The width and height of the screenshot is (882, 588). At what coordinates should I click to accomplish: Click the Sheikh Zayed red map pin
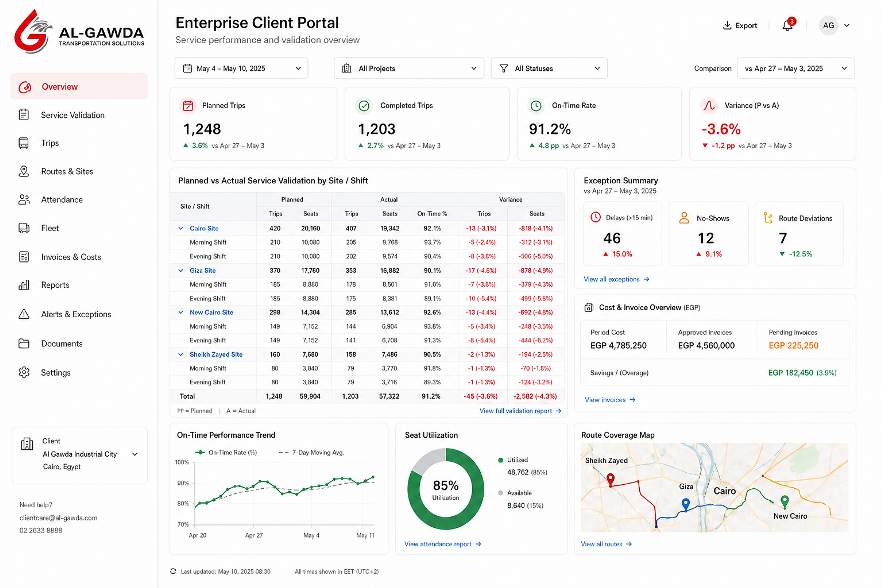[x=610, y=480]
